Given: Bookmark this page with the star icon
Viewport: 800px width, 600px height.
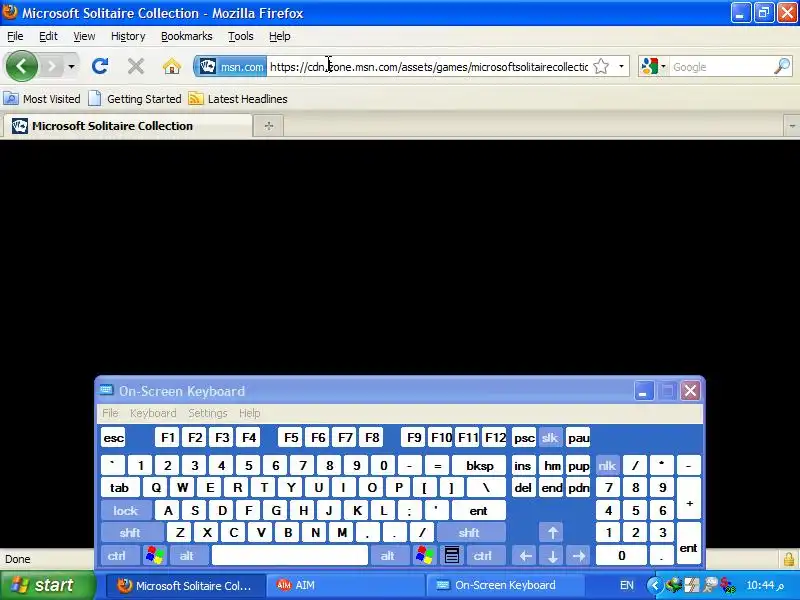Looking at the screenshot, I should pyautogui.click(x=602, y=66).
